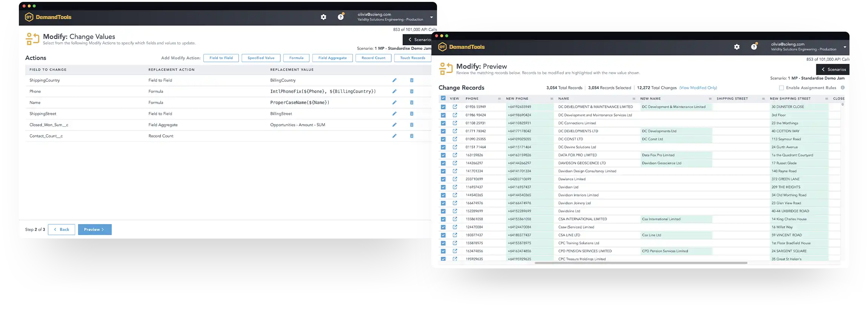868x313 pixels.
Task: Open NEW SHIPPING STREET column menu
Action: 826,98
